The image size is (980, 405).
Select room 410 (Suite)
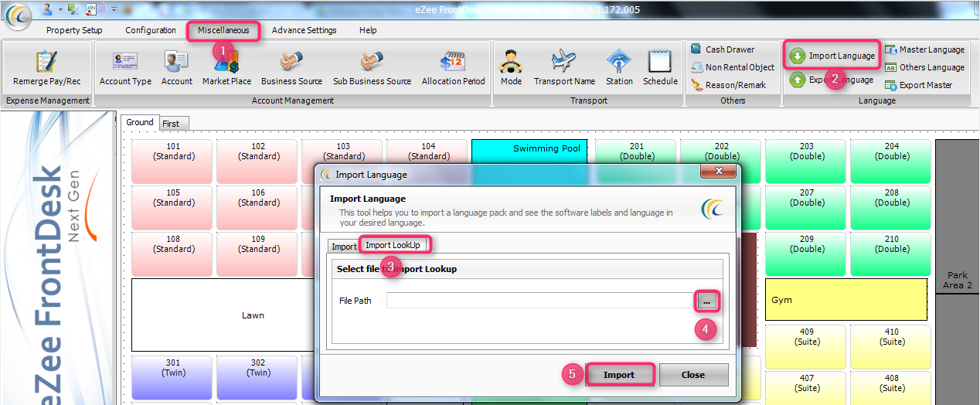(x=892, y=347)
